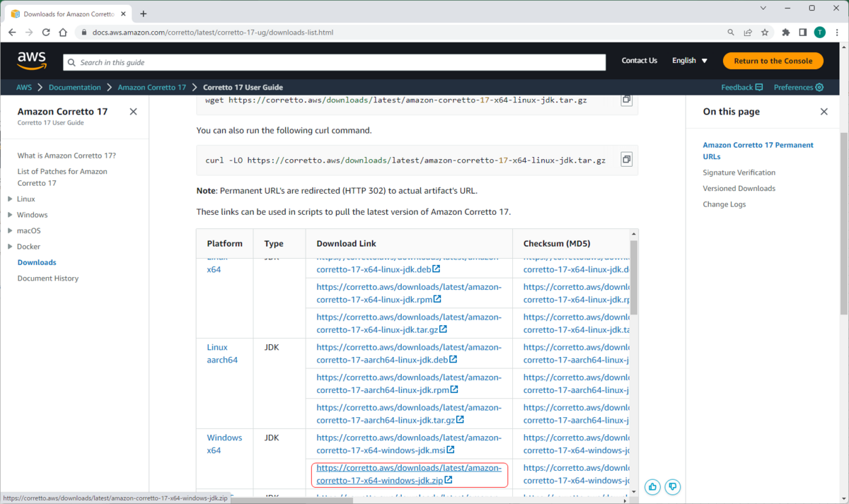Screen dimensions: 849x504
Task: Open What is Amazon Corretto 17? page
Action: (x=67, y=156)
